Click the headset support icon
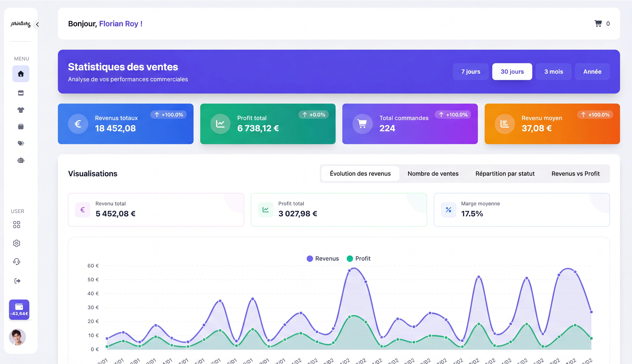Image resolution: width=632 pixels, height=364 pixels. (16, 262)
